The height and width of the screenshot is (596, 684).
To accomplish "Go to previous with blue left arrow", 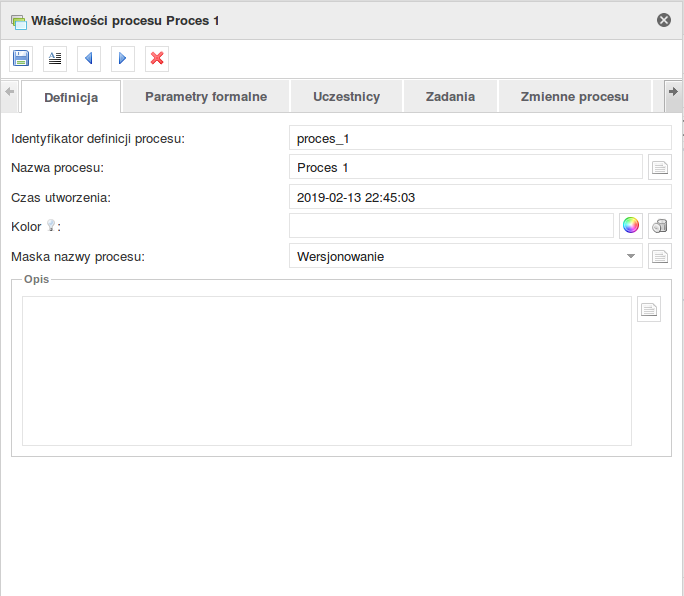I will [x=89, y=58].
